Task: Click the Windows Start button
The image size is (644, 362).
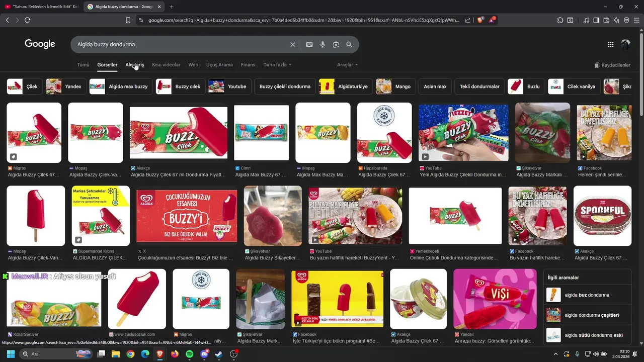Action: pyautogui.click(x=11, y=354)
